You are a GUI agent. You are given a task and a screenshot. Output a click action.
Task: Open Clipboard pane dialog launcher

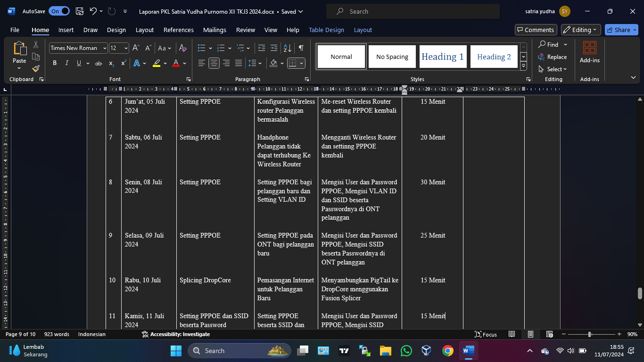(x=41, y=79)
